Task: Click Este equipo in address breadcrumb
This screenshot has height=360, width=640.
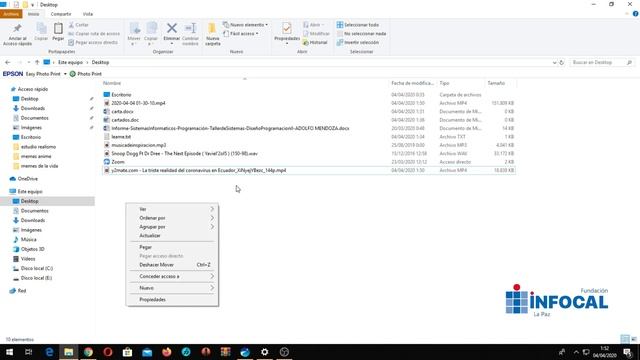Action: pyautogui.click(x=70, y=62)
